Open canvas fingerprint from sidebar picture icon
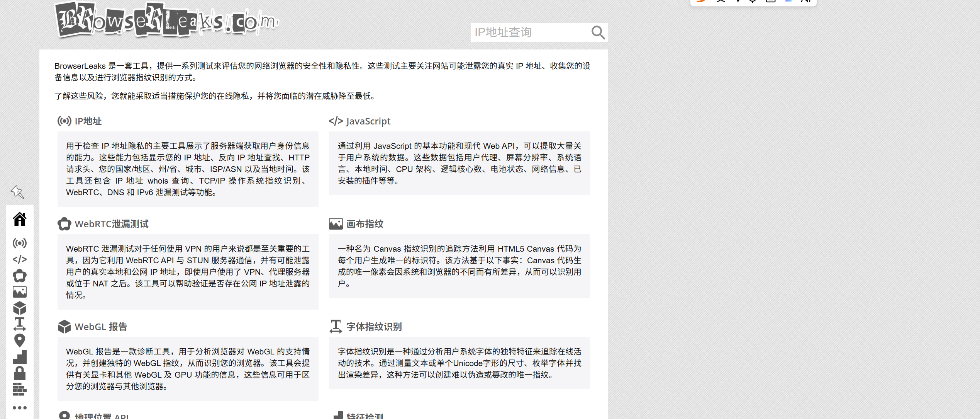The image size is (980, 419). pos(20,292)
